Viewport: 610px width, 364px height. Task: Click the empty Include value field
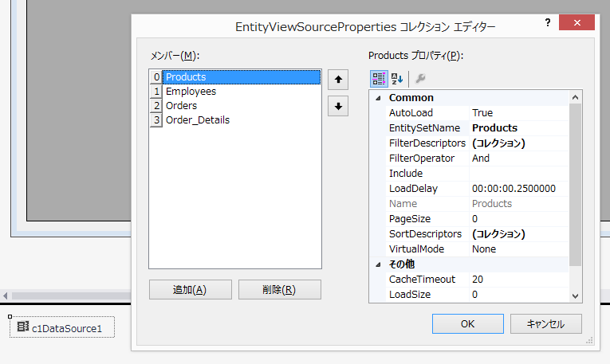pyautogui.click(x=519, y=174)
